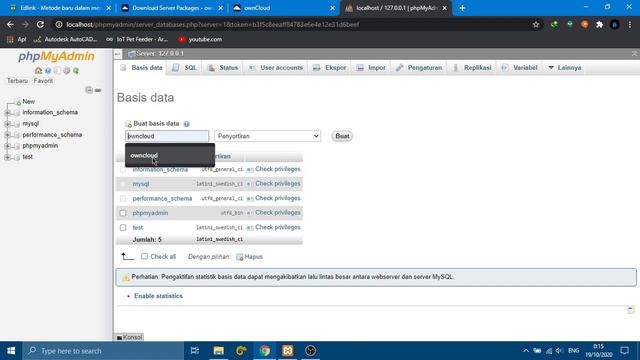Open the IoT Pet Feeder bookmark
Viewport: 640px width, 360px height.
click(137, 40)
